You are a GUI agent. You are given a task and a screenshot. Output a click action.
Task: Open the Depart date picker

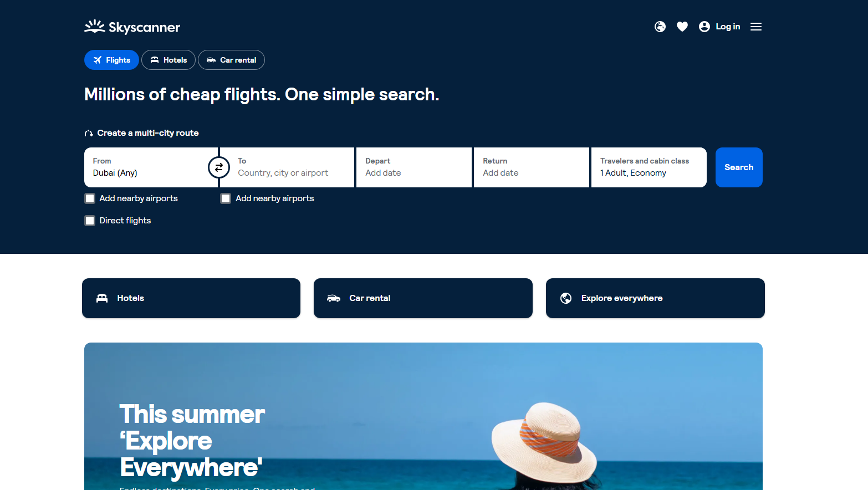coord(413,167)
